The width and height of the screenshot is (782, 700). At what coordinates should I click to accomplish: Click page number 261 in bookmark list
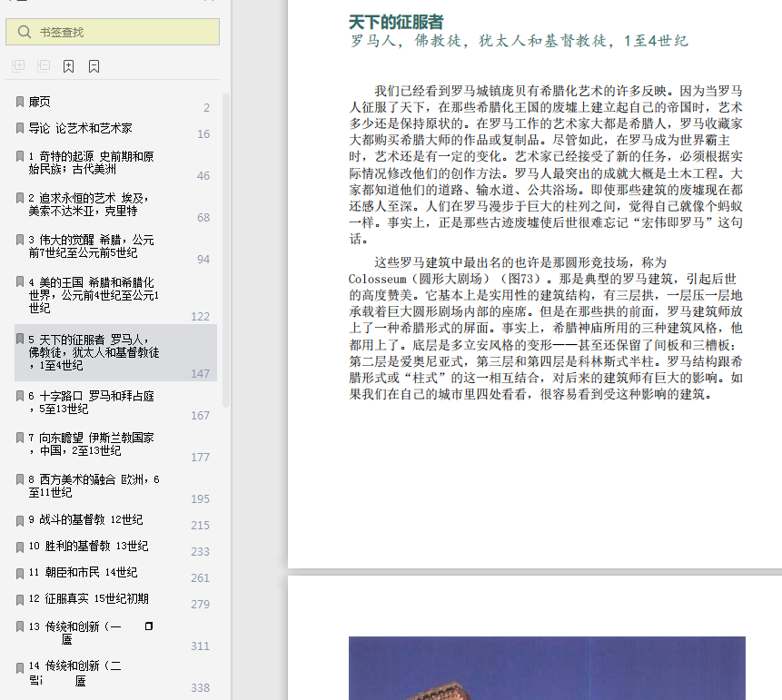point(201,577)
